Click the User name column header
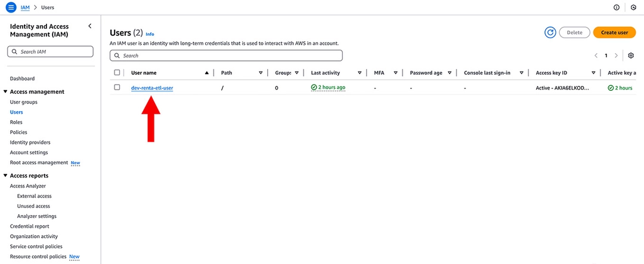Image resolution: width=644 pixels, height=264 pixels. (x=144, y=73)
